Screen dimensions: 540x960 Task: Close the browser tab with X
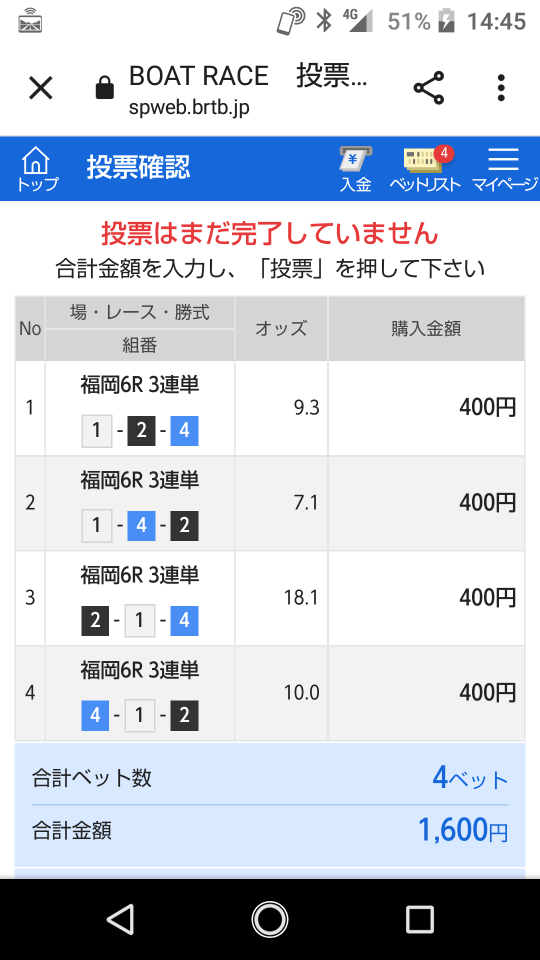point(41,88)
